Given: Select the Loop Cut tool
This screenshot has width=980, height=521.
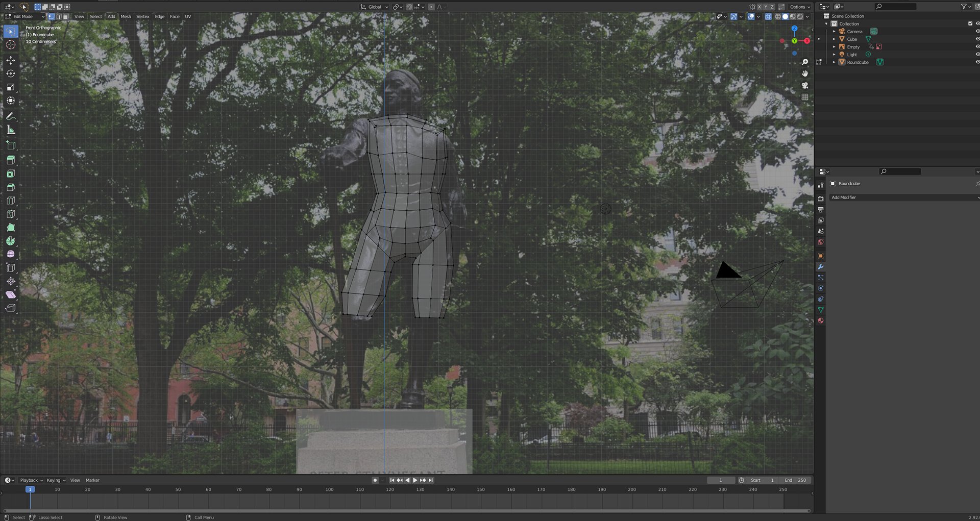Looking at the screenshot, I should tap(11, 201).
